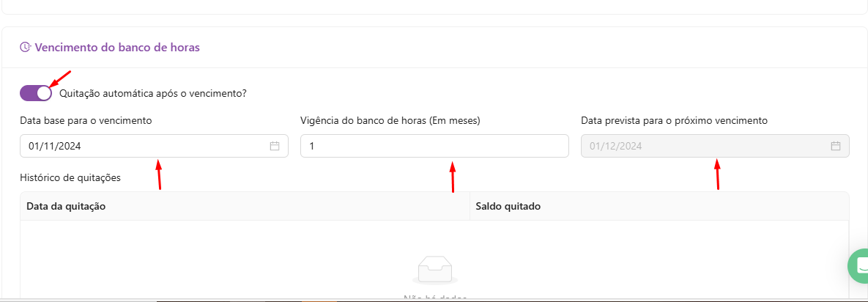Click the empty inbox placeholder icon

[435, 270]
